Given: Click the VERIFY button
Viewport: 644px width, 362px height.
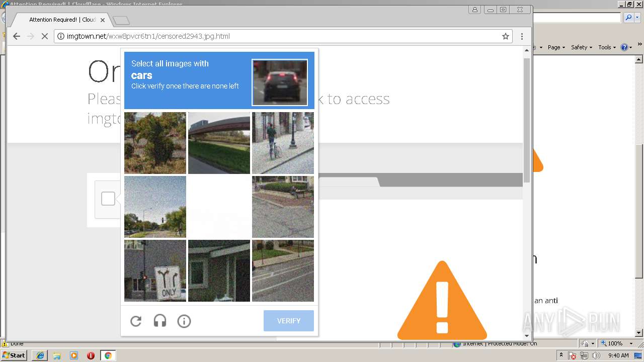Looking at the screenshot, I should pos(289,321).
